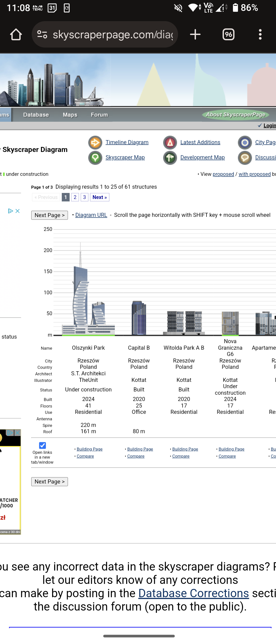Click the City Pages circle icon
The image size is (276, 644).
[245, 143]
